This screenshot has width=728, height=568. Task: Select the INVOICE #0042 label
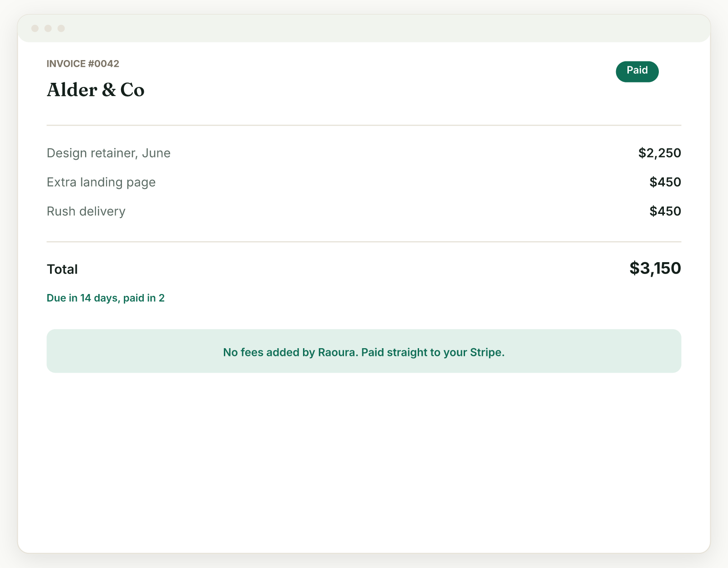[83, 64]
